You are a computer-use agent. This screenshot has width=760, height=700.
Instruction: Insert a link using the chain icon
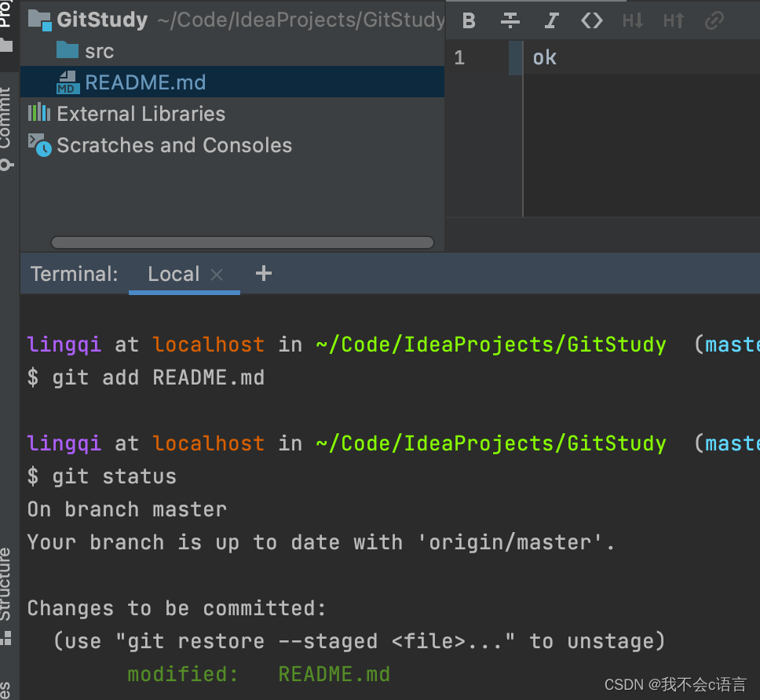[714, 20]
